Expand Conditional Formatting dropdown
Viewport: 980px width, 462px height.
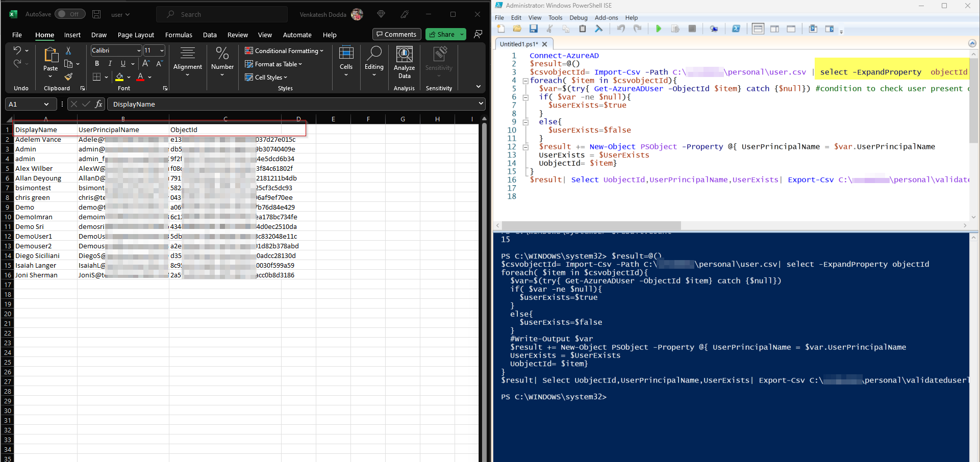pyautogui.click(x=284, y=51)
